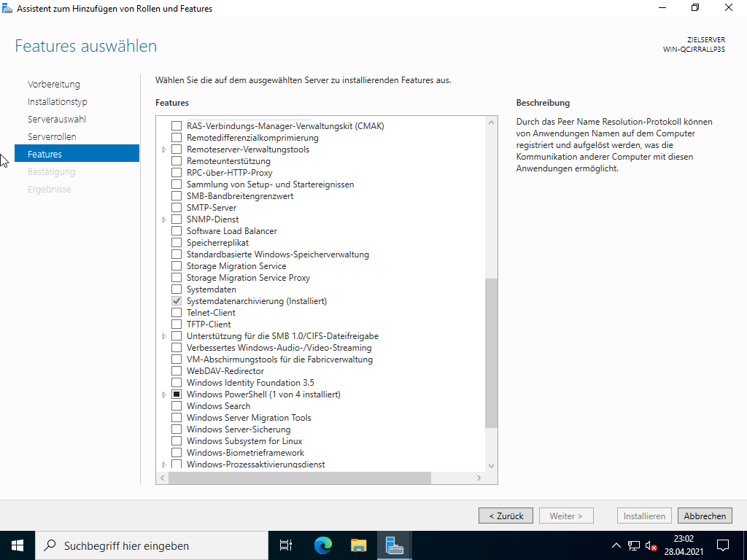Tick Windows Server-Sicherung checkbox

pos(177,429)
